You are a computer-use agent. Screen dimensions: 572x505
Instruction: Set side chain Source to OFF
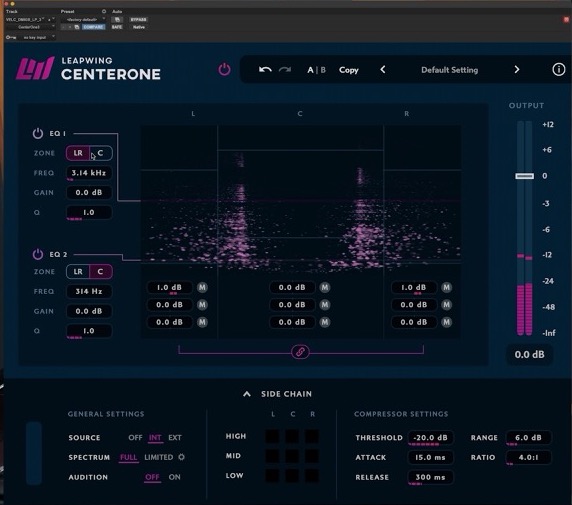(135, 437)
